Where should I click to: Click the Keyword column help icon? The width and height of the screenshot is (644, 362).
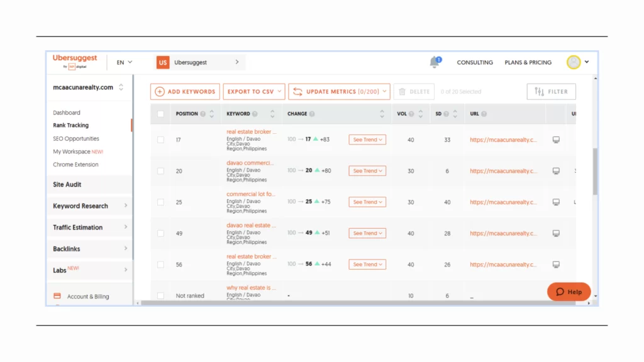pos(255,114)
